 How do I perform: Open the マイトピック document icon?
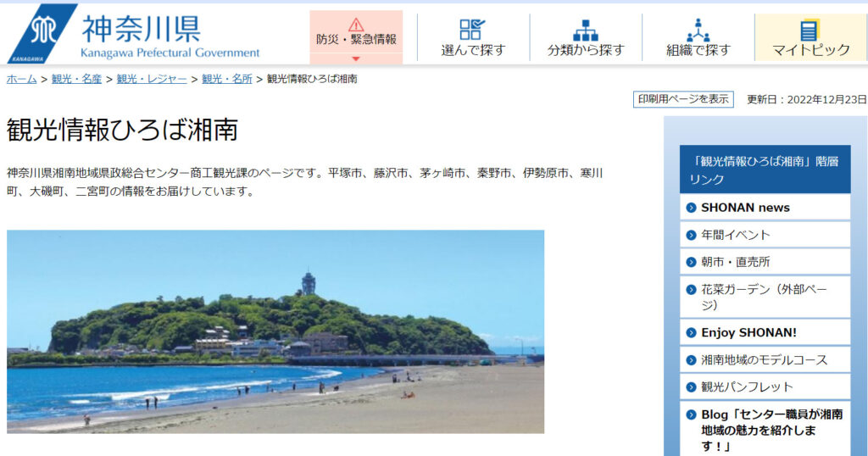point(809,30)
